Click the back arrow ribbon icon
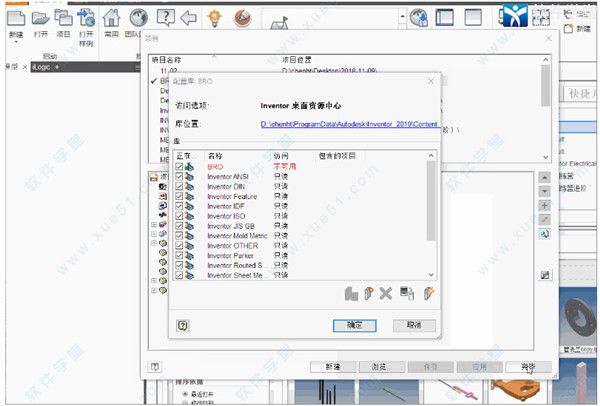Image resolution: width=600 pixels, height=406 pixels. 188,18
